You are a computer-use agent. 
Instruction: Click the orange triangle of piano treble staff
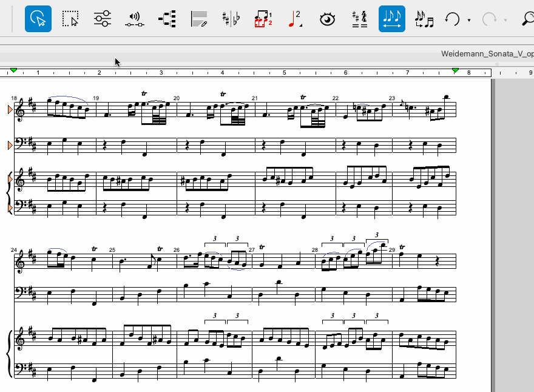(10, 179)
